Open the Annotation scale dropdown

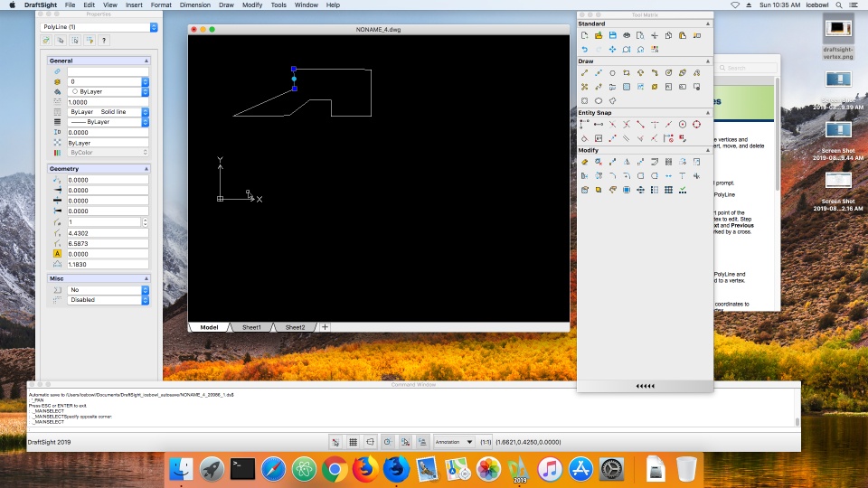click(454, 442)
